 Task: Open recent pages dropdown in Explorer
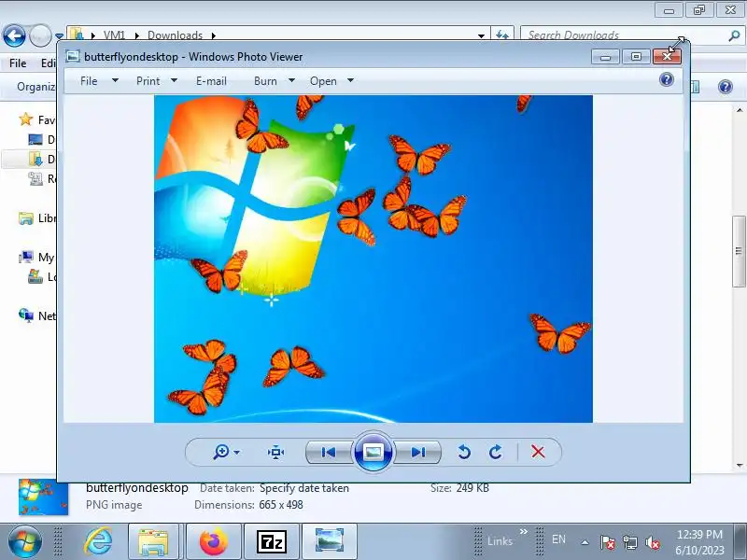pos(59,35)
